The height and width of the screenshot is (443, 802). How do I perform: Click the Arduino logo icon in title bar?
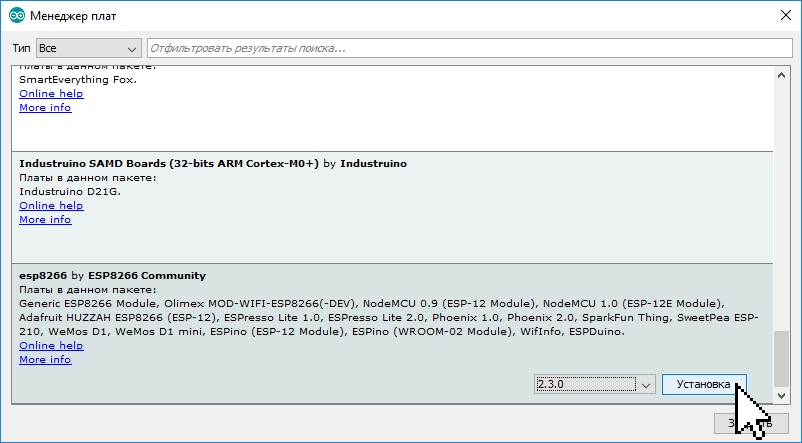coord(17,15)
